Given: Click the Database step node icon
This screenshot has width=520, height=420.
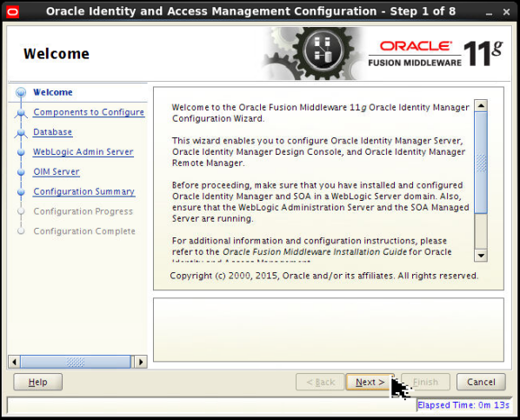Looking at the screenshot, I should coord(21,133).
